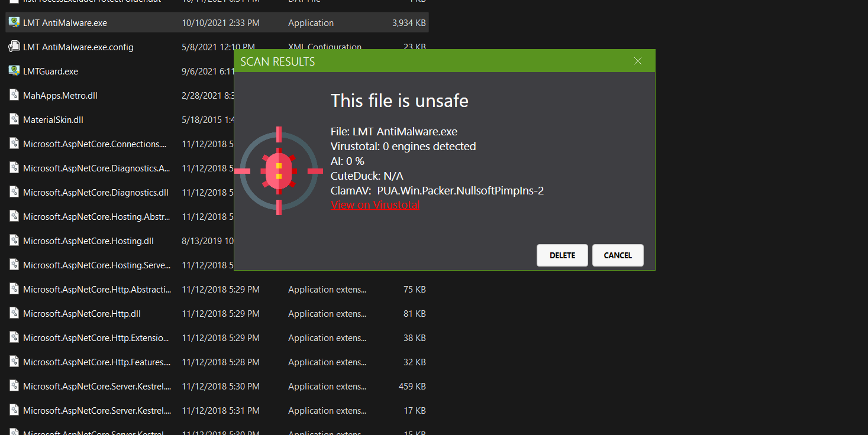This screenshot has width=868, height=435.
Task: Click the 11/12/2018 5:31 PM date cell
Action: (221, 411)
